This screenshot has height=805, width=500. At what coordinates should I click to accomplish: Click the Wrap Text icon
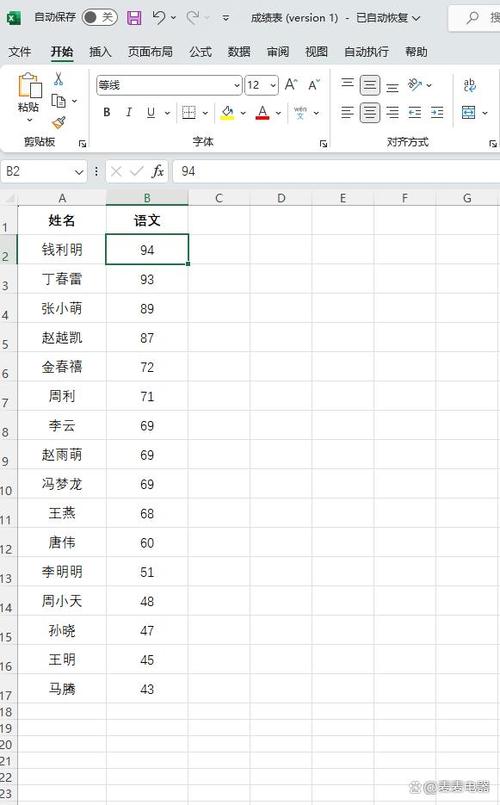click(469, 85)
